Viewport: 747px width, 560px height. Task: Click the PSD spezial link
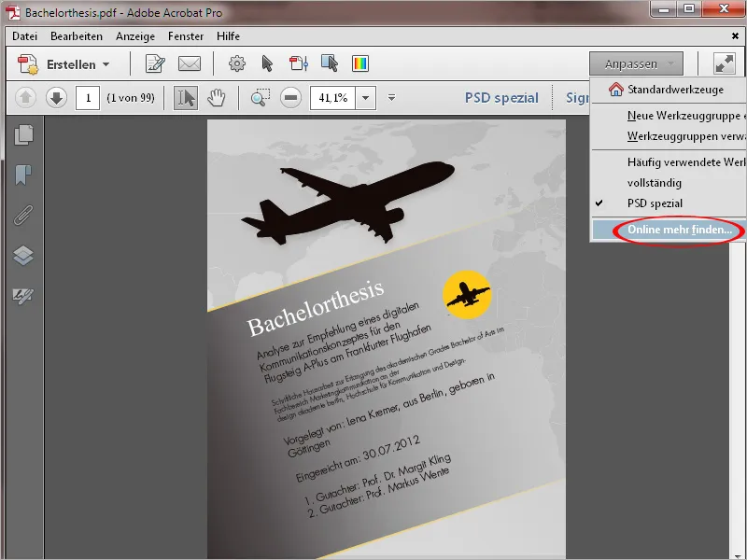(x=501, y=96)
